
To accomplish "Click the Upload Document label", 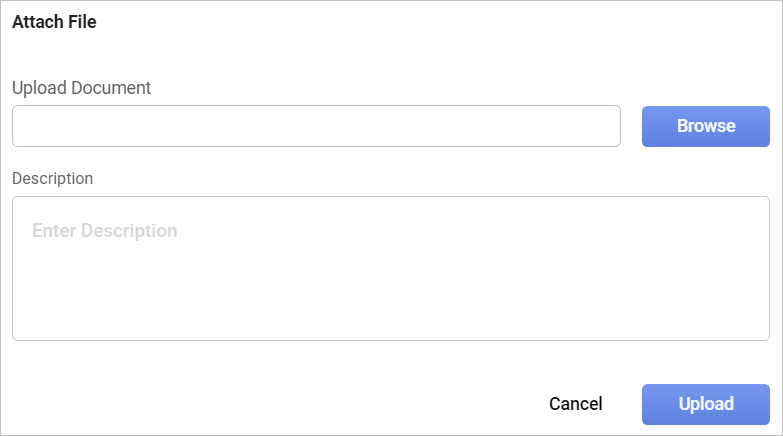I will click(x=81, y=87).
